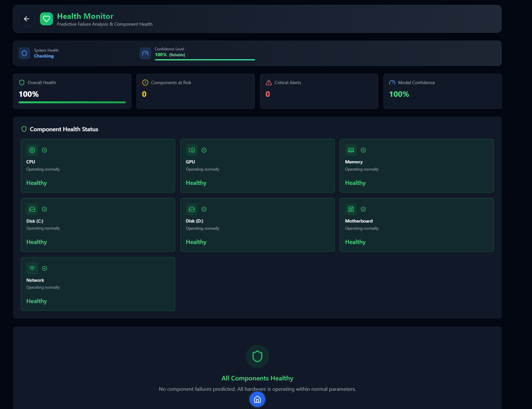Click the check mark on Network card

point(45,268)
